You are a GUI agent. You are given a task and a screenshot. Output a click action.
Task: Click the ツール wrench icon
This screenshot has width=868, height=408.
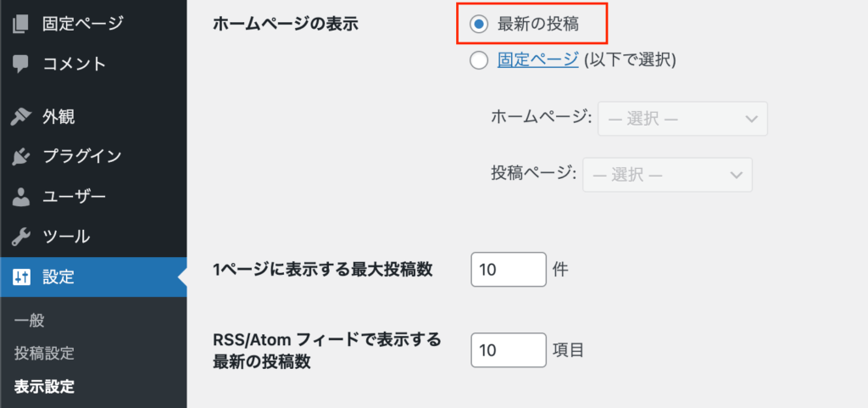pos(22,237)
